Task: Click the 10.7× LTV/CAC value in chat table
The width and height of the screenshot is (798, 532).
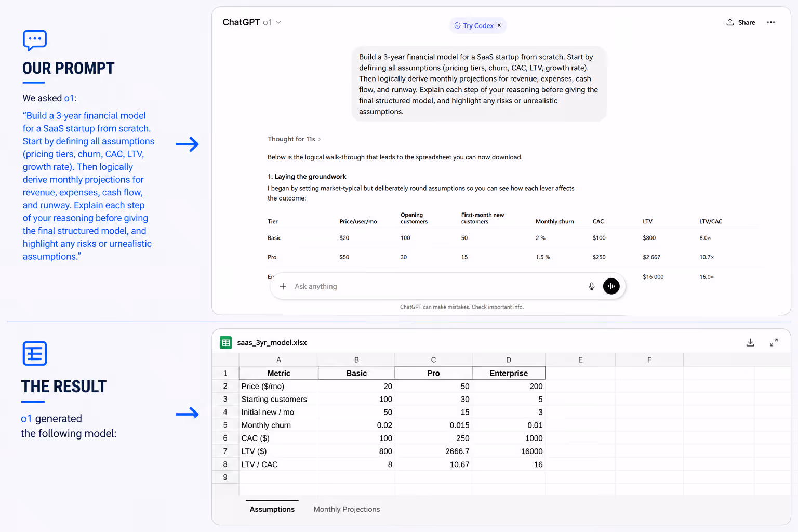Action: [x=707, y=257]
